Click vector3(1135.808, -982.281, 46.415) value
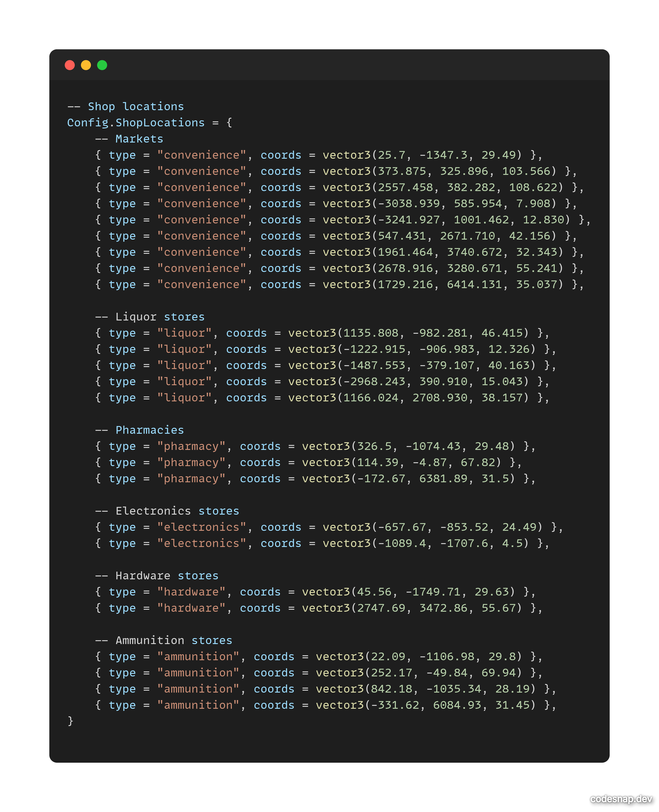Image resolution: width=659 pixels, height=812 pixels. (409, 333)
